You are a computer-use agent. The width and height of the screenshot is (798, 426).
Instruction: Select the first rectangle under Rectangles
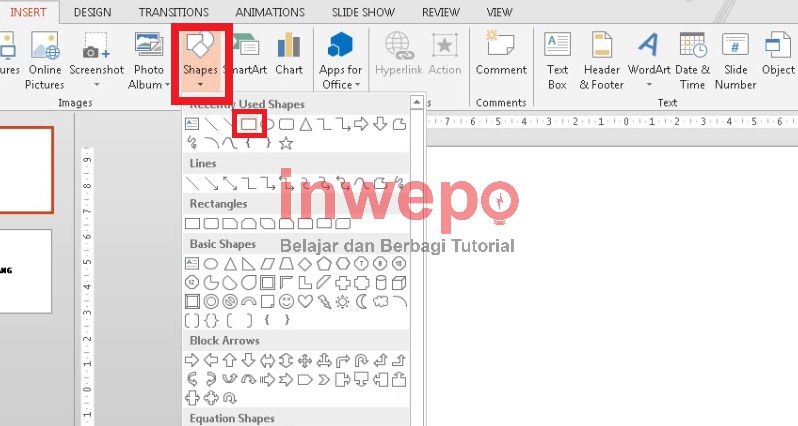192,223
